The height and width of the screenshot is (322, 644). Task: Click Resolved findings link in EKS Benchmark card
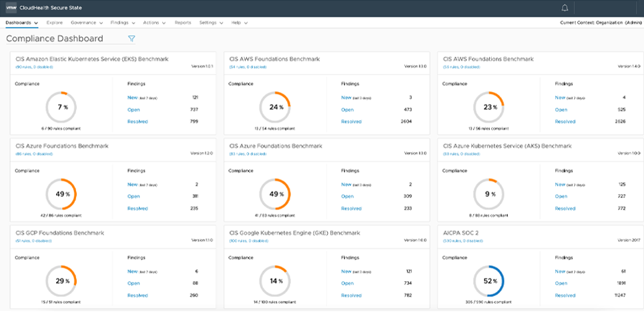(x=137, y=121)
